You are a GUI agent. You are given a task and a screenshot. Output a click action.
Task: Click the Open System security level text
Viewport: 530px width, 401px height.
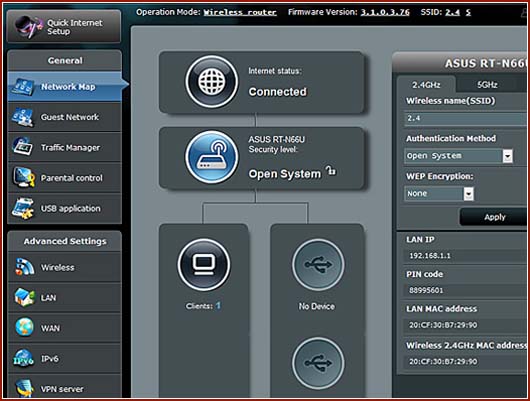point(285,174)
